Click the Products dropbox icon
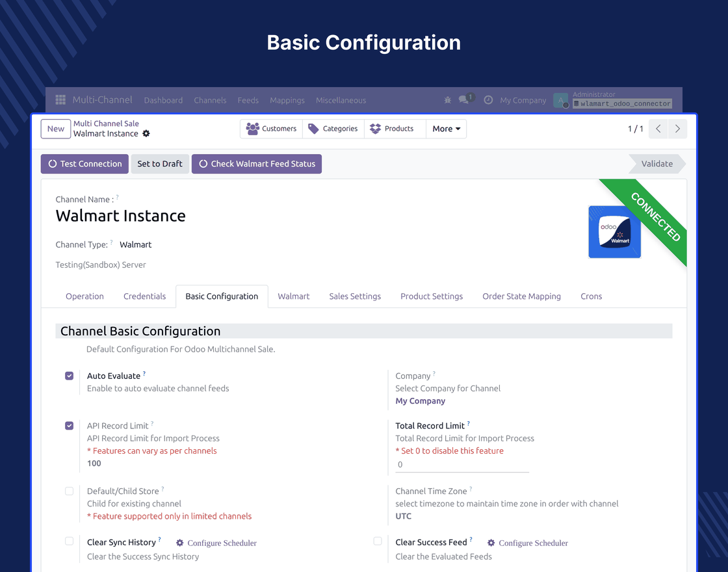728x572 pixels. [x=375, y=129]
